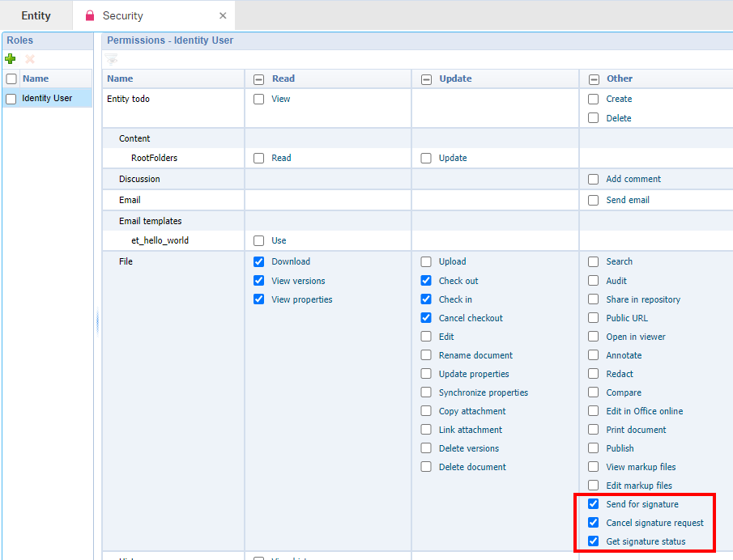Open the Security tab
Screen dimensions: 733x560
pyautogui.click(x=123, y=15)
